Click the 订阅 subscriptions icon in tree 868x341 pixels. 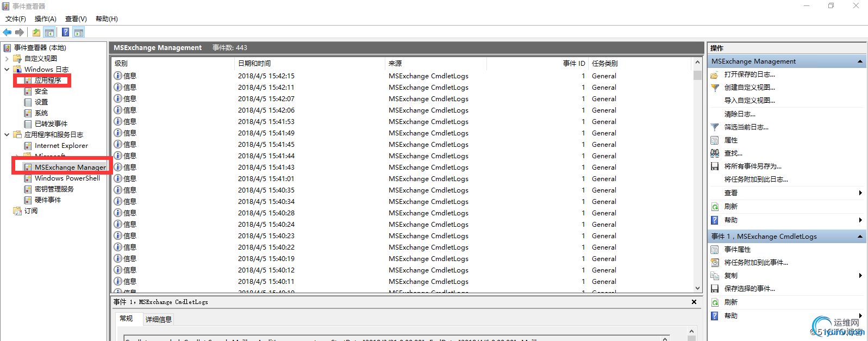(x=17, y=211)
